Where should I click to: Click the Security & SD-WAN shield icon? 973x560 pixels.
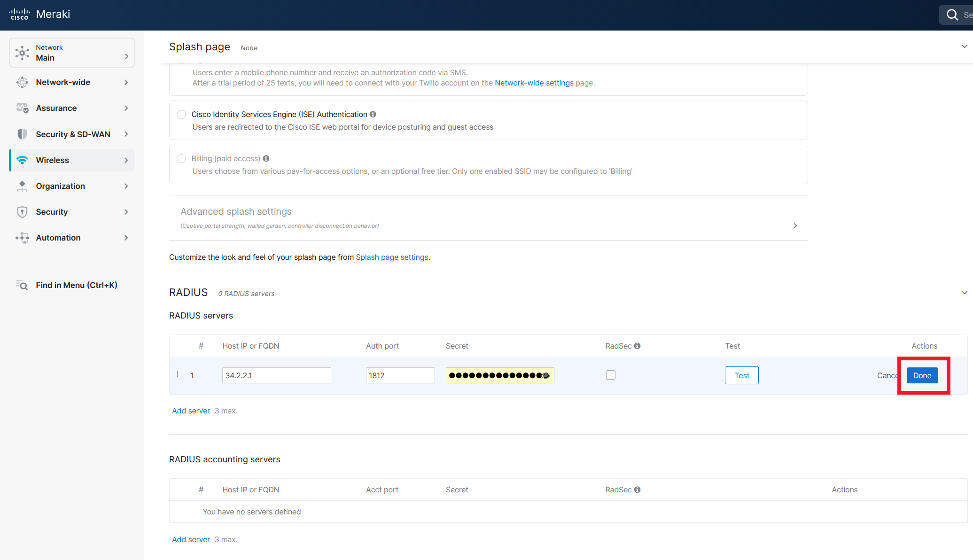(x=22, y=134)
